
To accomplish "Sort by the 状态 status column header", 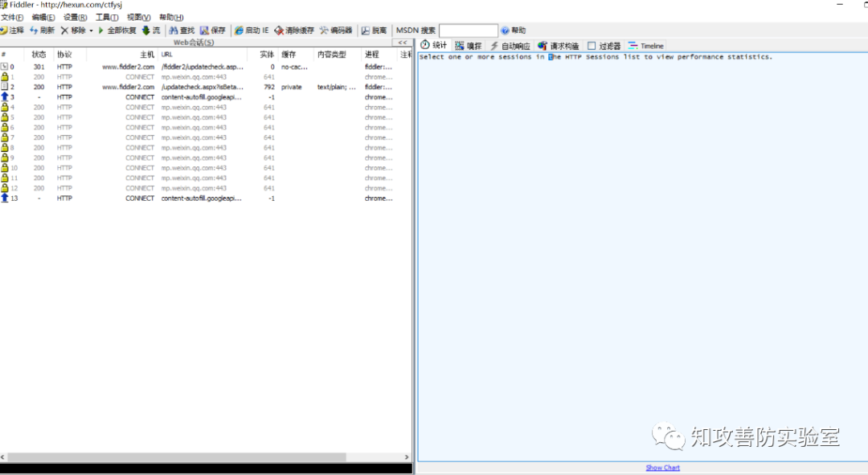I will (39, 55).
